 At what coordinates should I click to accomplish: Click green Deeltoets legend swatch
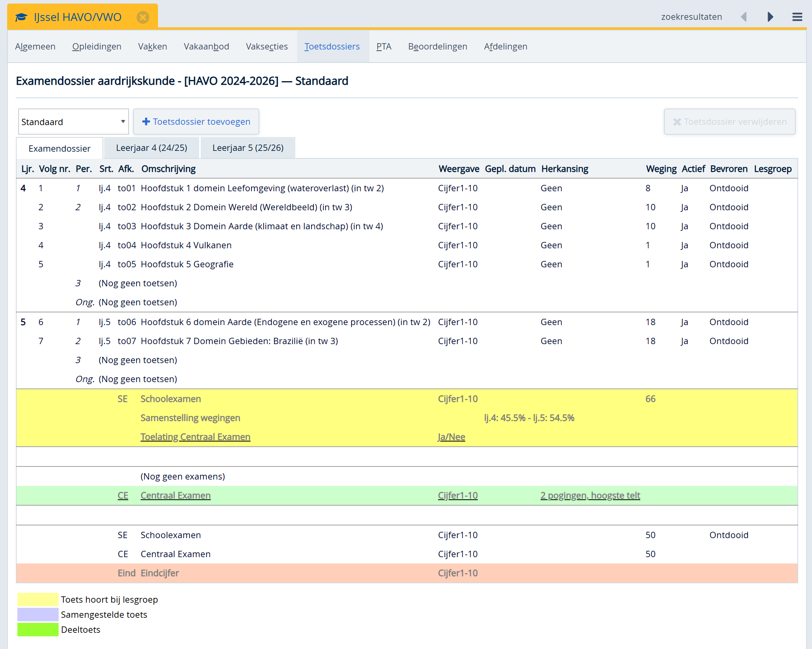click(38, 630)
